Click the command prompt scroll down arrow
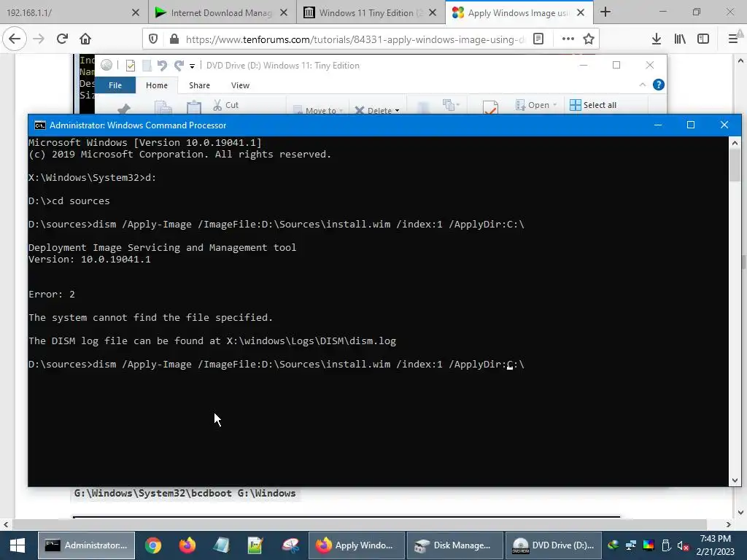 [735, 480]
